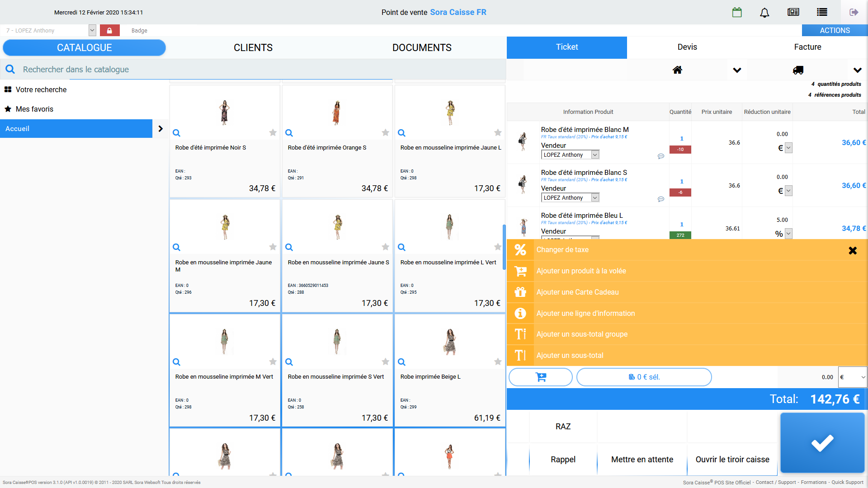Click the magnifier on Robe imprimée Beige L
This screenshot has width=868, height=488.
(401, 362)
